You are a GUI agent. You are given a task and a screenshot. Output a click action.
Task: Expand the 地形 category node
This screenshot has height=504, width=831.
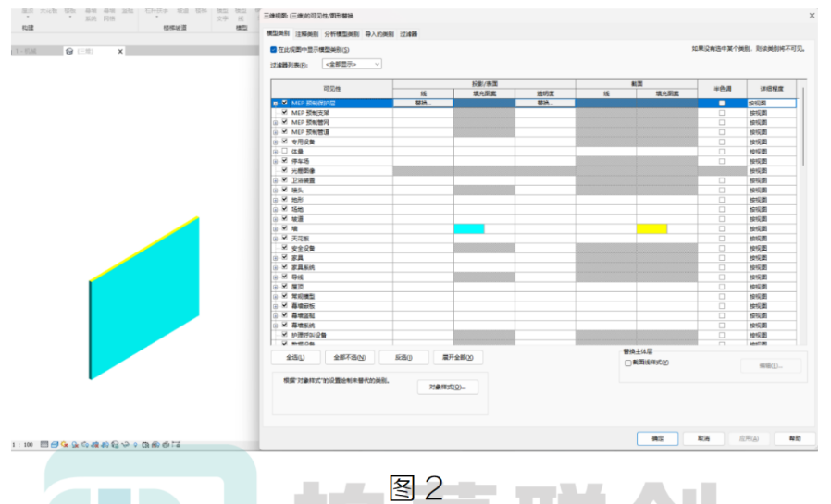pyautogui.click(x=275, y=200)
